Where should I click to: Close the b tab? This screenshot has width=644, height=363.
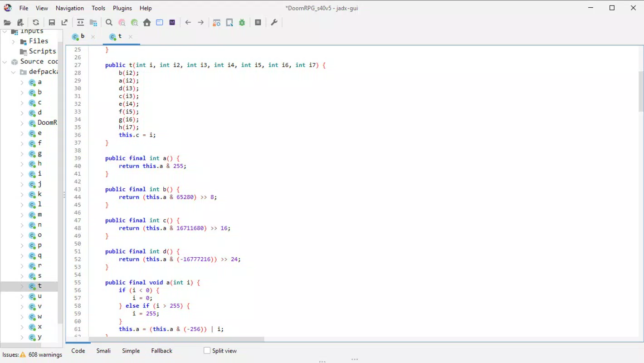pos(93,37)
